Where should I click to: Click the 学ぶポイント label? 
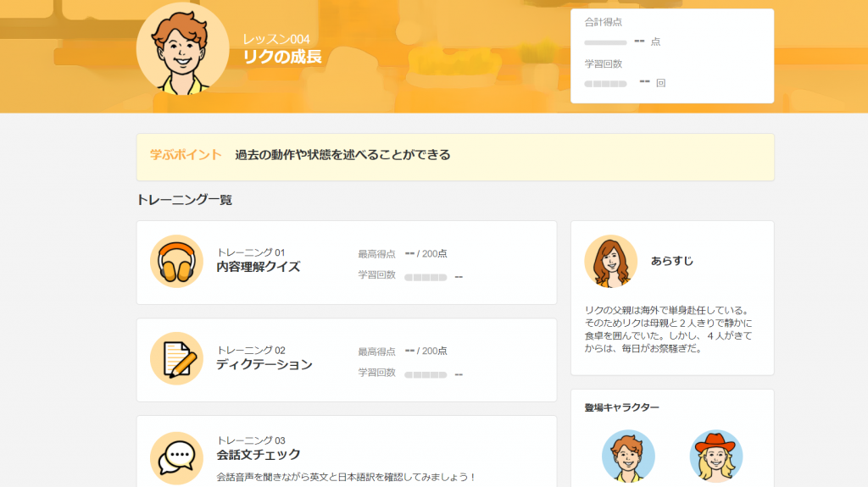pos(186,154)
